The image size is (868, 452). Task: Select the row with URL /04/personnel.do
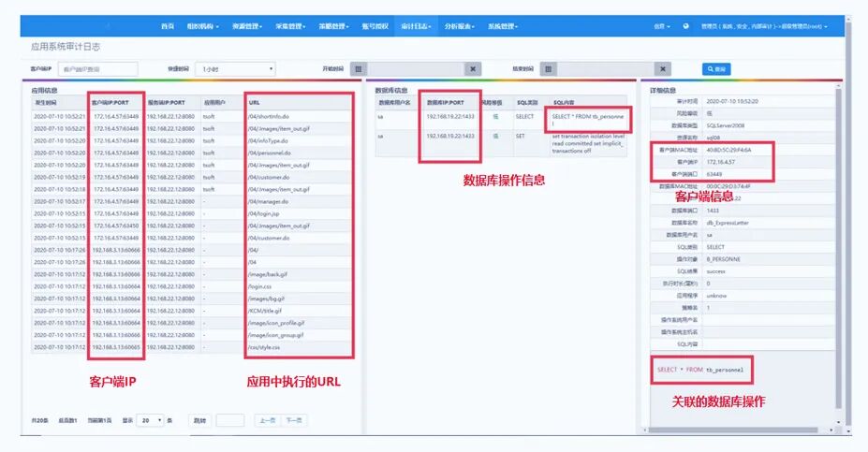pyautogui.click(x=192, y=153)
